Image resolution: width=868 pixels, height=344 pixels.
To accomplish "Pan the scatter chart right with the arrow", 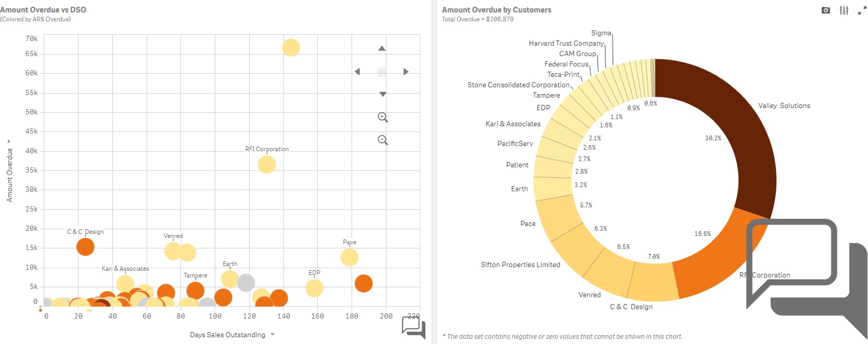I will click(406, 72).
